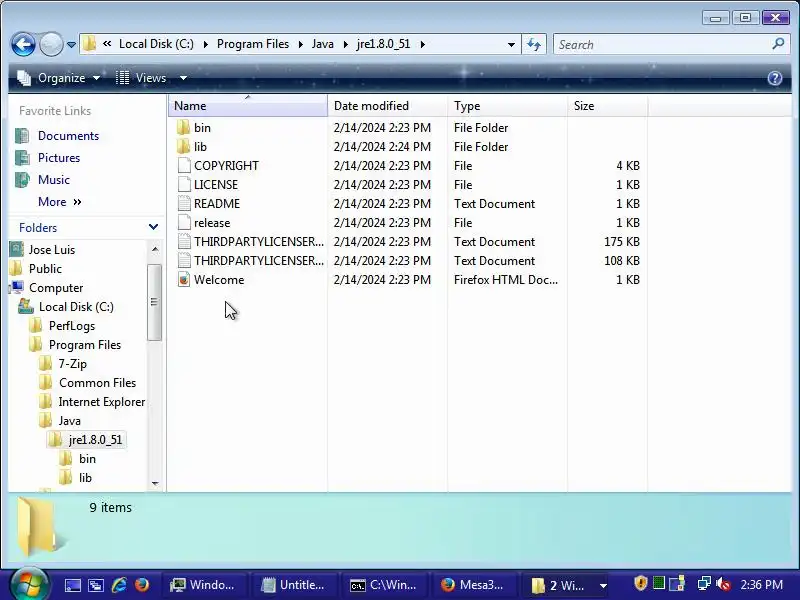Click Local Disk (C:) in address bar
The image size is (800, 600).
156,44
